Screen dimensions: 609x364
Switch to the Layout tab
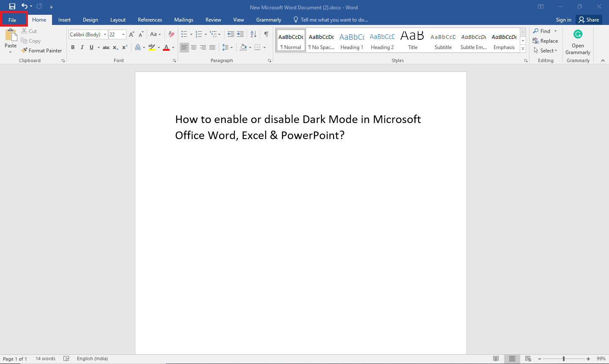pyautogui.click(x=118, y=20)
